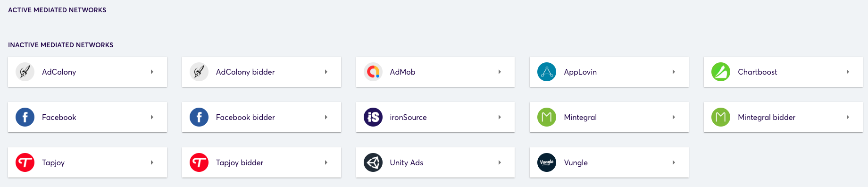
Task: Click the Unity Ads logo icon
Action: tap(373, 162)
